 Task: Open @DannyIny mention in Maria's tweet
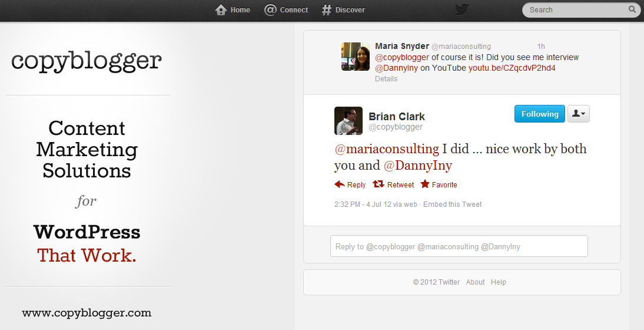coord(396,68)
